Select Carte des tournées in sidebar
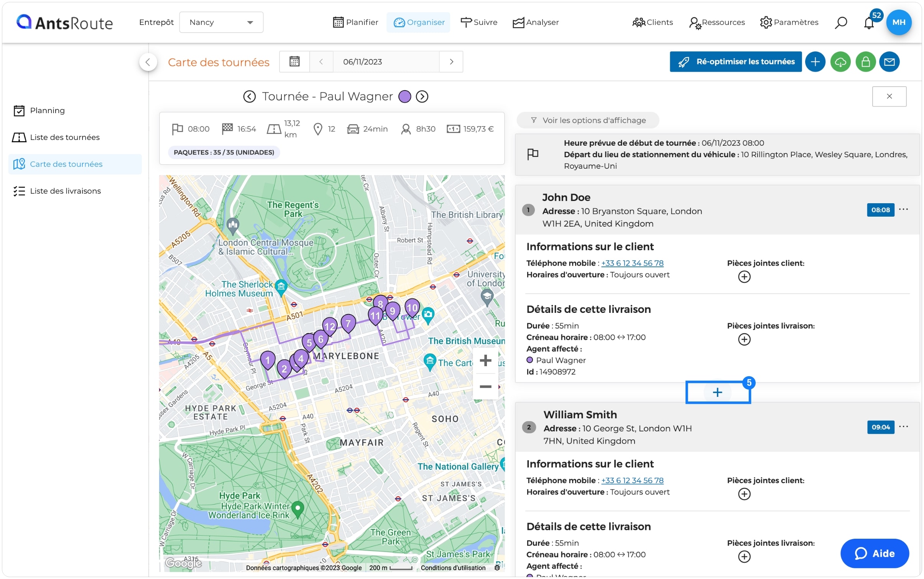The width and height of the screenshot is (924, 579). [x=75, y=164]
